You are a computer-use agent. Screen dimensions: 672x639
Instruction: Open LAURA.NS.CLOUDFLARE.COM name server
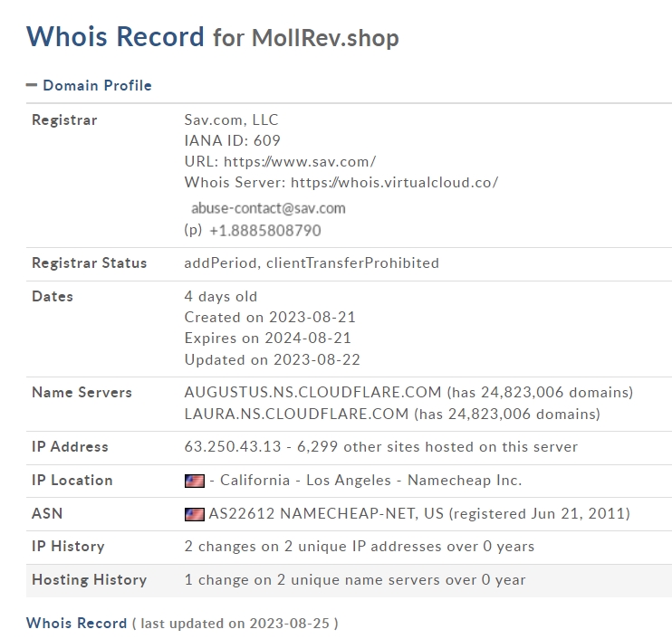pos(296,415)
